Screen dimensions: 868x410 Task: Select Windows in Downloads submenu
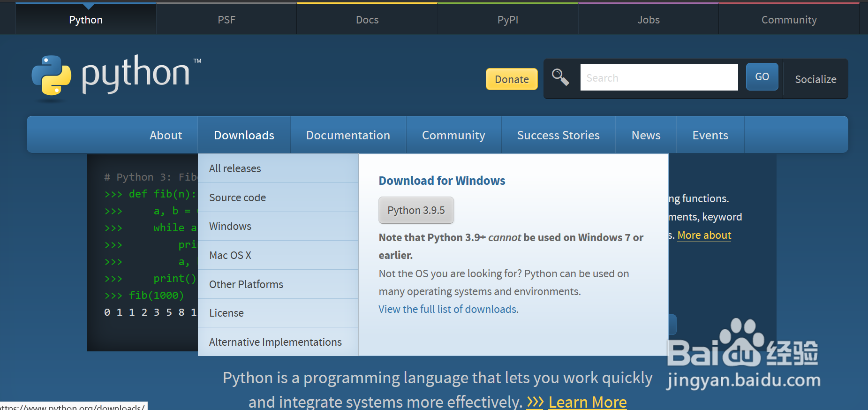tap(278, 226)
